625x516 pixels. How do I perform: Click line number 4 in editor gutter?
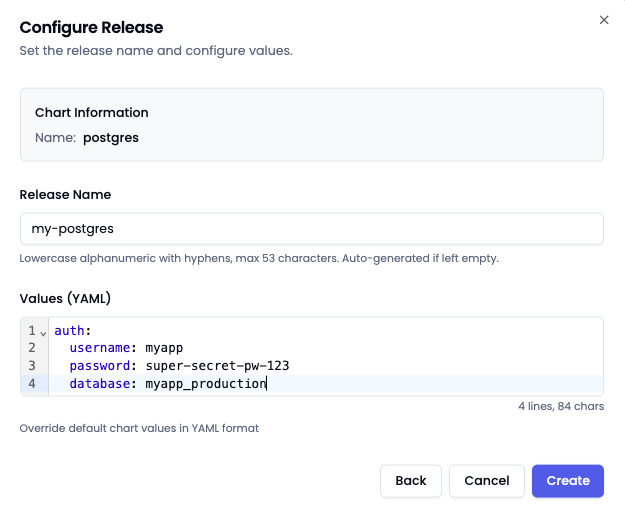tap(32, 383)
